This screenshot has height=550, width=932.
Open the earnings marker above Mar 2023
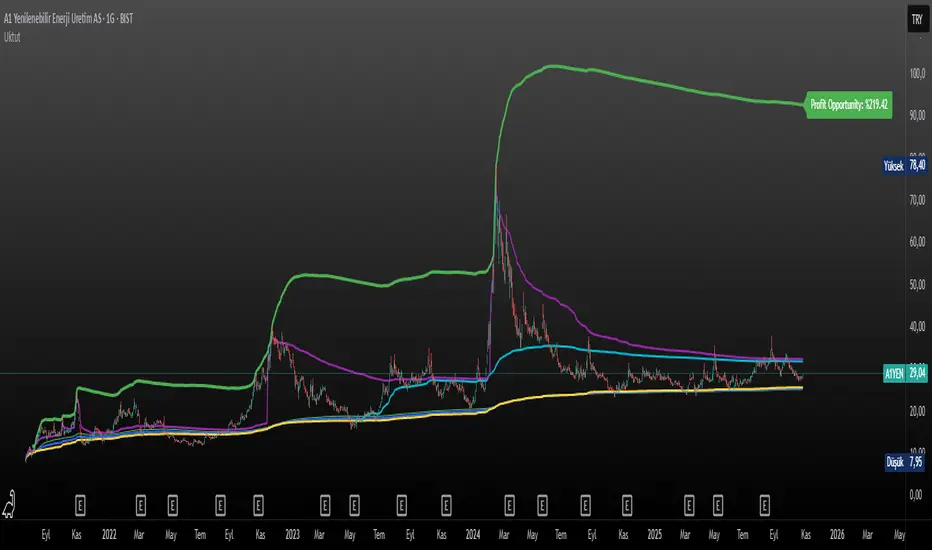[x=325, y=505]
